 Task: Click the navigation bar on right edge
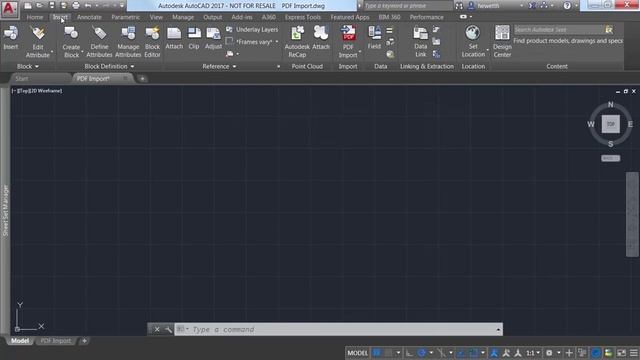632,214
